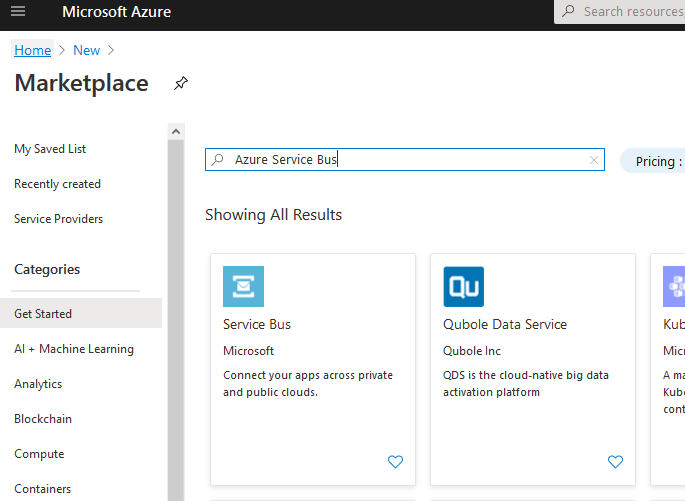685x501 pixels.
Task: Select the Get Started category
Action: click(81, 313)
